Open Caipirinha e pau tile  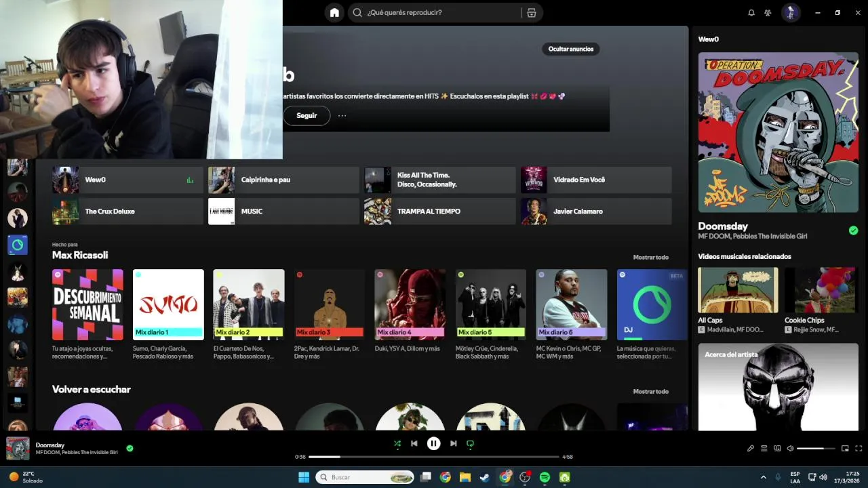pyautogui.click(x=283, y=180)
